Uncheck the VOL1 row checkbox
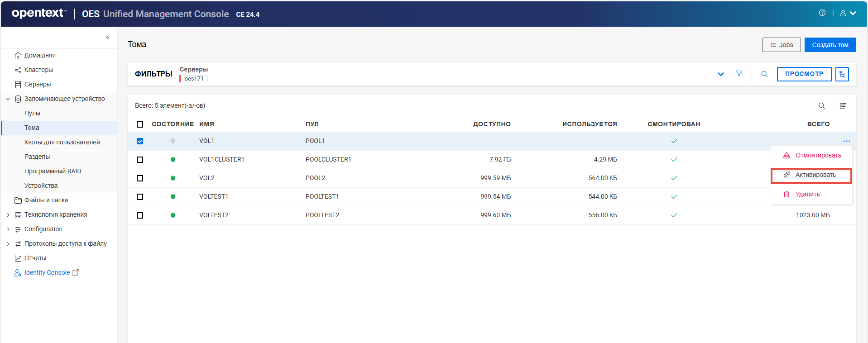 140,141
